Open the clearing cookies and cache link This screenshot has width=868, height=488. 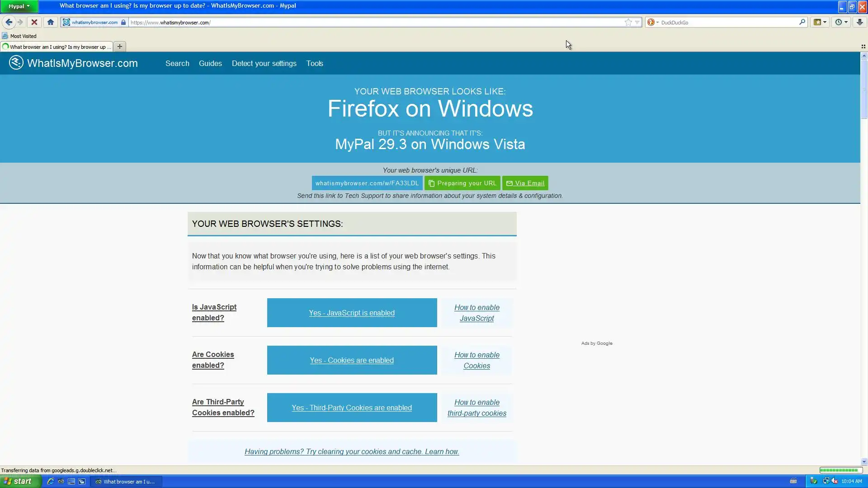(352, 451)
